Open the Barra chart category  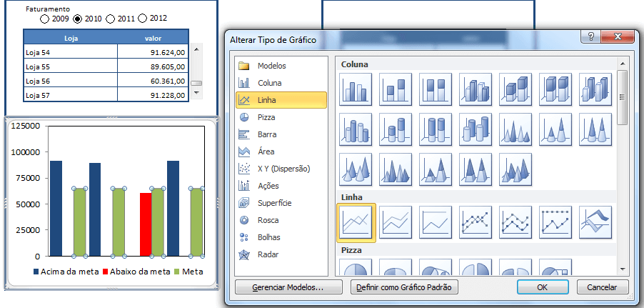tap(281, 134)
